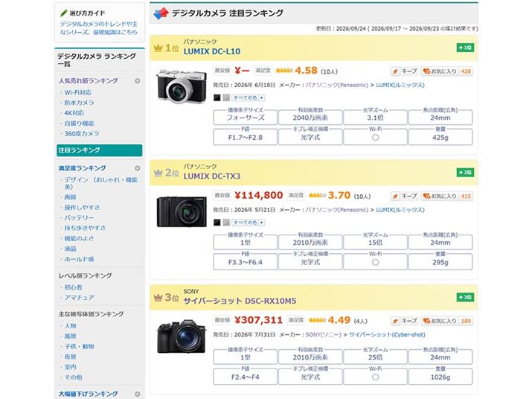Click the keep pin icon for LUMIX DC-L10

pos(395,71)
